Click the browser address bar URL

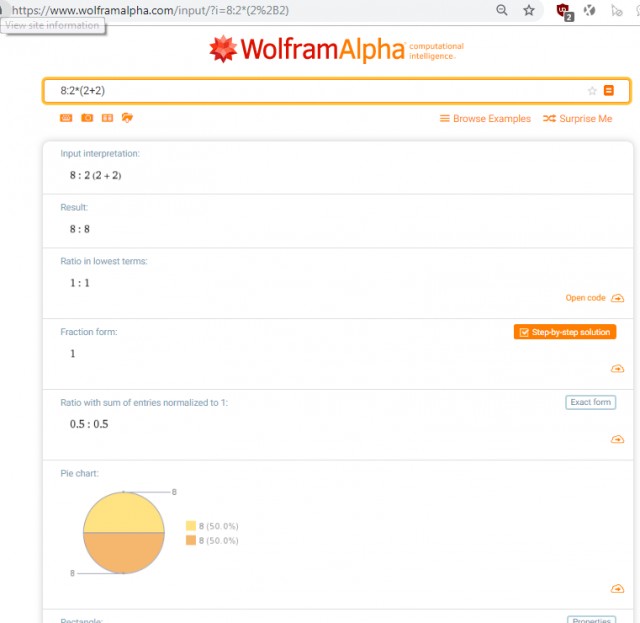pyautogui.click(x=150, y=10)
